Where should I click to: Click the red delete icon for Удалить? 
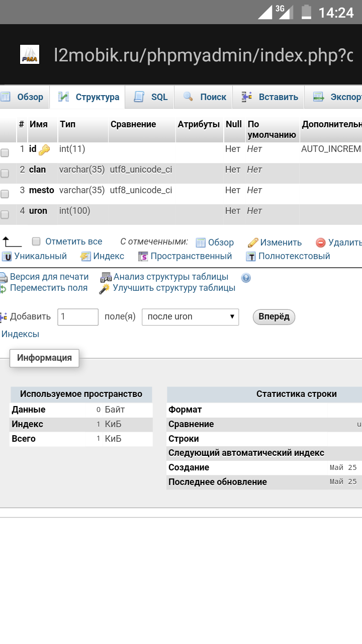pyautogui.click(x=321, y=243)
